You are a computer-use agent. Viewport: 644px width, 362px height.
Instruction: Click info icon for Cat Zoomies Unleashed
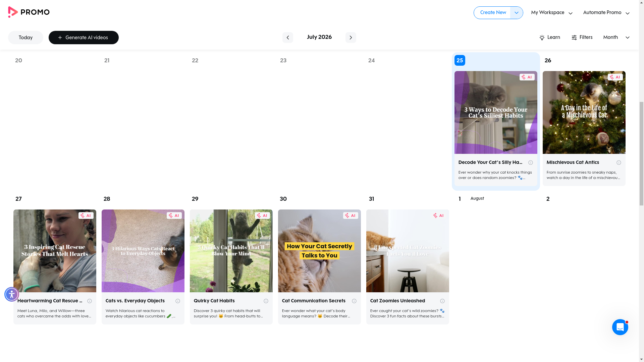point(442,301)
